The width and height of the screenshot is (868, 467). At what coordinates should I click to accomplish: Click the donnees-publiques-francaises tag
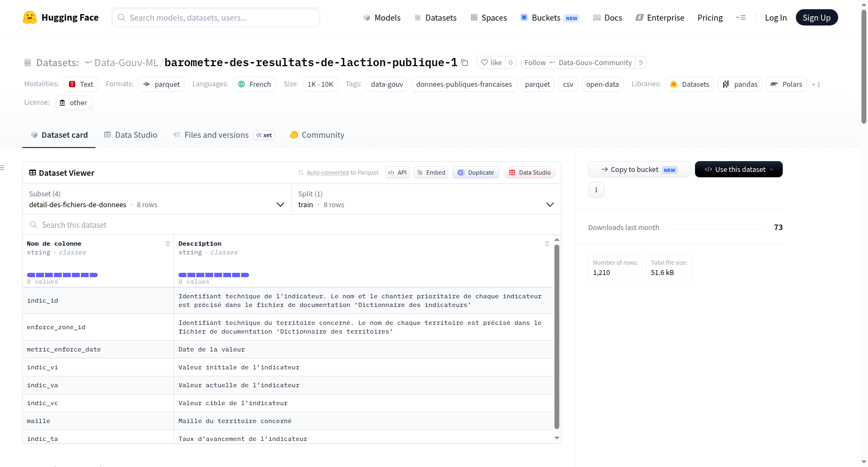click(464, 84)
